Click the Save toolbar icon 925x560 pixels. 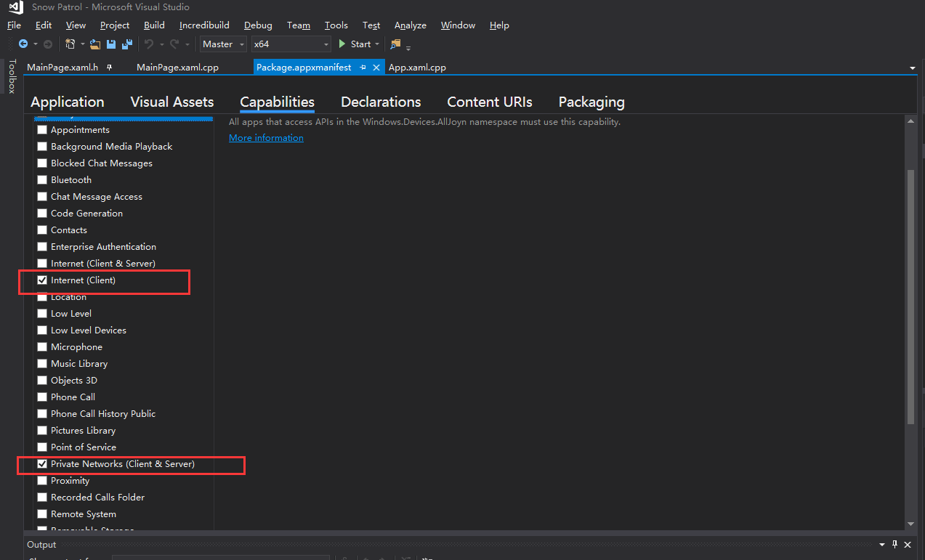110,44
